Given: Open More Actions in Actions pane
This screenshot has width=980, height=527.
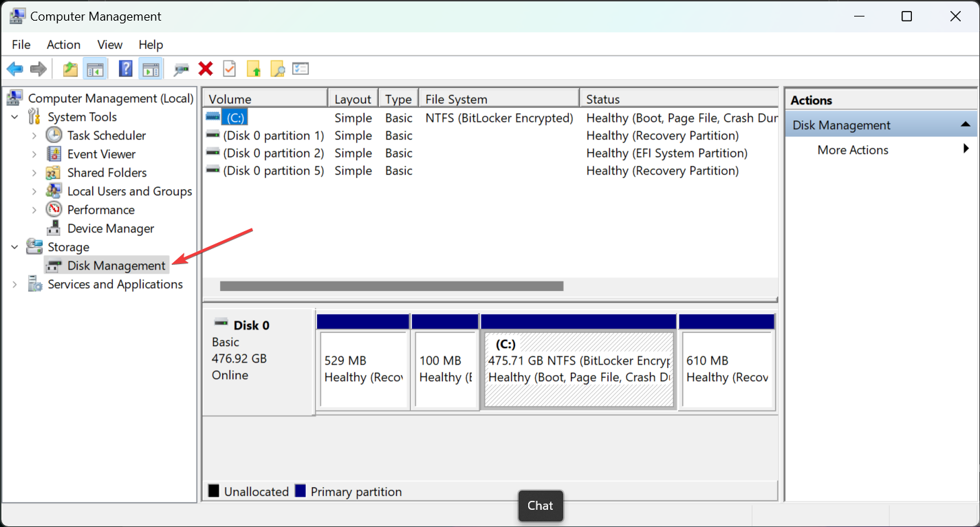Looking at the screenshot, I should point(853,150).
